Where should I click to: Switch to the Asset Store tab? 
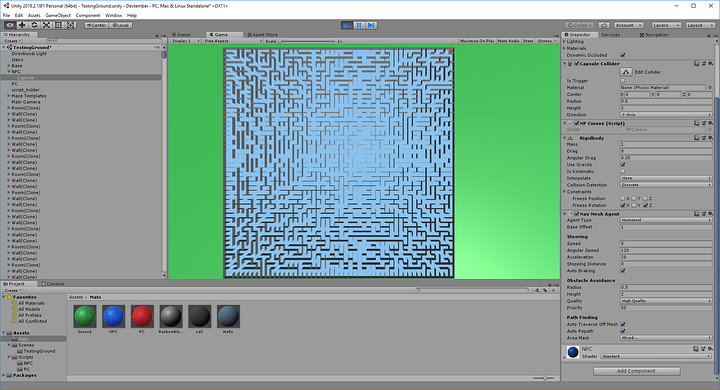[x=263, y=34]
